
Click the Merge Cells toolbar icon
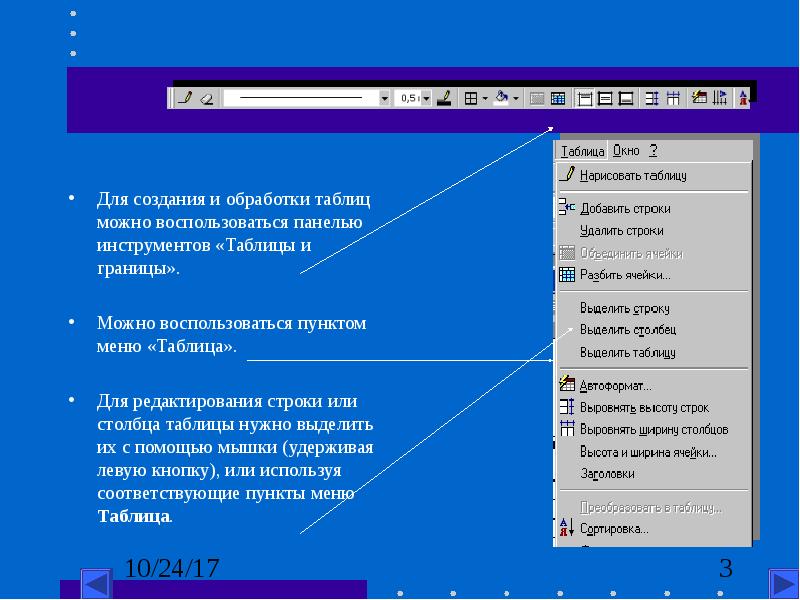(536, 98)
